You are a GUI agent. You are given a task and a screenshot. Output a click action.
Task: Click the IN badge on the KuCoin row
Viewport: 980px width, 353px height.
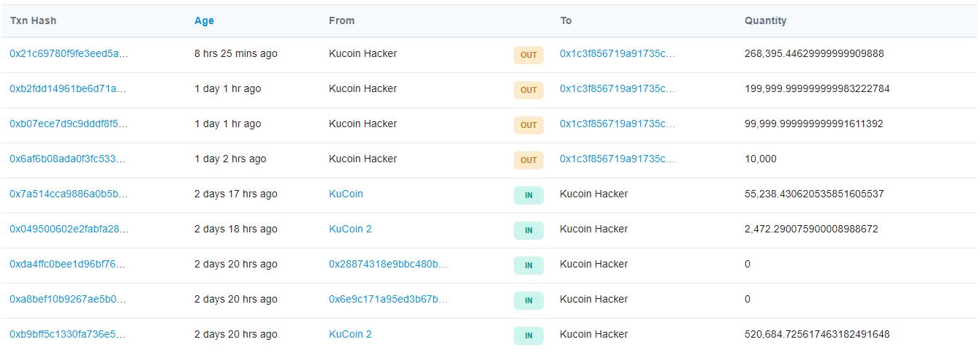[x=528, y=195]
